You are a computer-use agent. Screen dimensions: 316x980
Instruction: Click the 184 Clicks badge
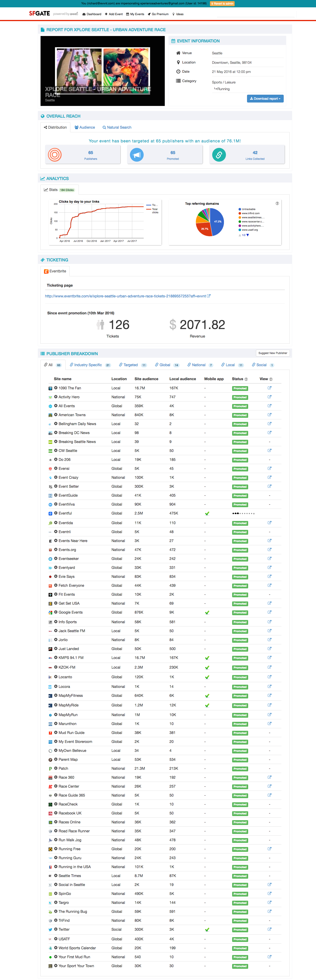67,190
